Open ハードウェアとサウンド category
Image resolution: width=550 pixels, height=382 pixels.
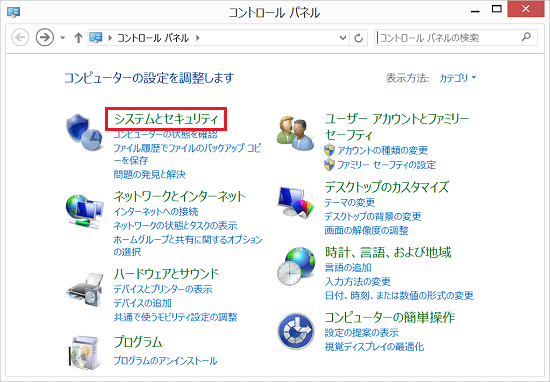pyautogui.click(x=166, y=274)
